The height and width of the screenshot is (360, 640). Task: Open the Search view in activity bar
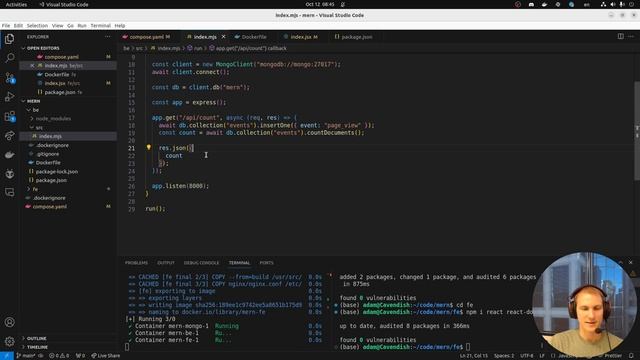click(x=9, y=58)
